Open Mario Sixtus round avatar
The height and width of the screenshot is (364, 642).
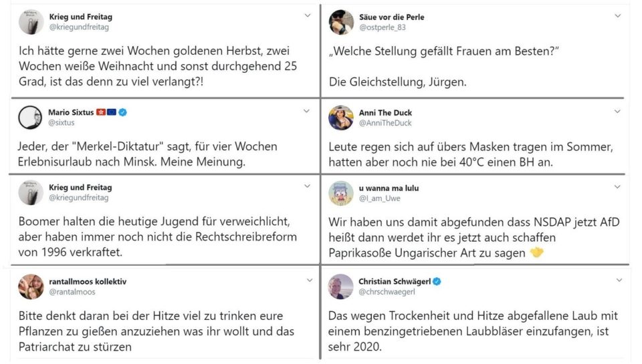[30, 118]
